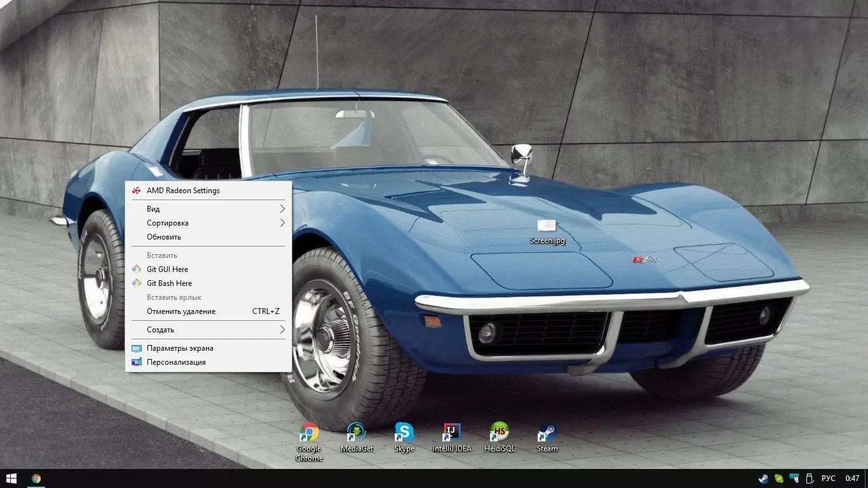The width and height of the screenshot is (868, 488).
Task: Select the Skype desktop shortcut
Action: (404, 438)
